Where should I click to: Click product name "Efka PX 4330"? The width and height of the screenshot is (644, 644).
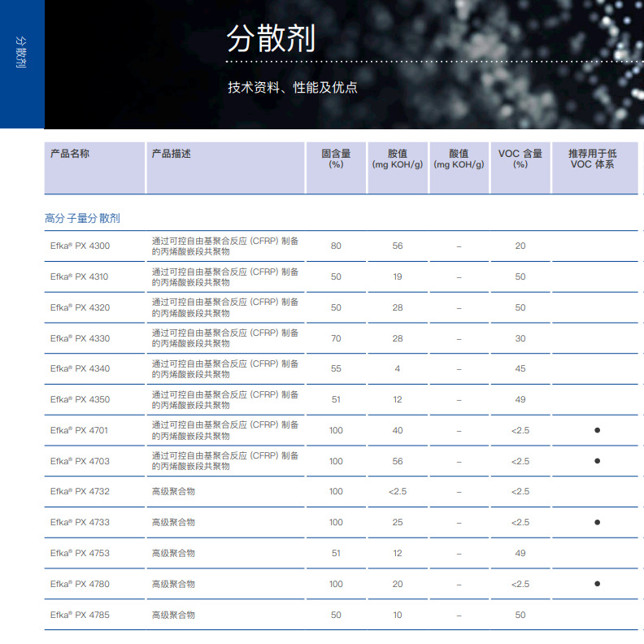[x=80, y=338]
